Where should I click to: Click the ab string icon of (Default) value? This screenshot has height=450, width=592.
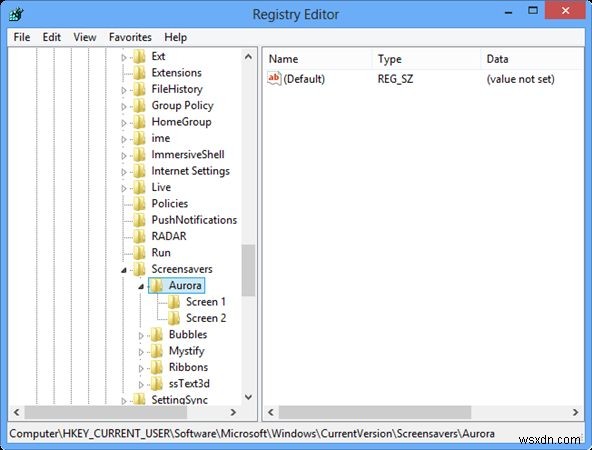(274, 79)
